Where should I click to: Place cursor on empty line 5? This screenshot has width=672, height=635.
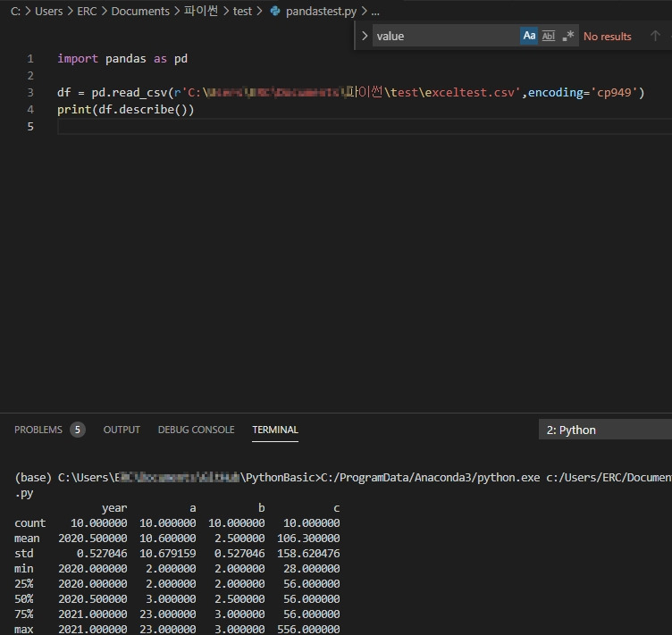(365, 126)
